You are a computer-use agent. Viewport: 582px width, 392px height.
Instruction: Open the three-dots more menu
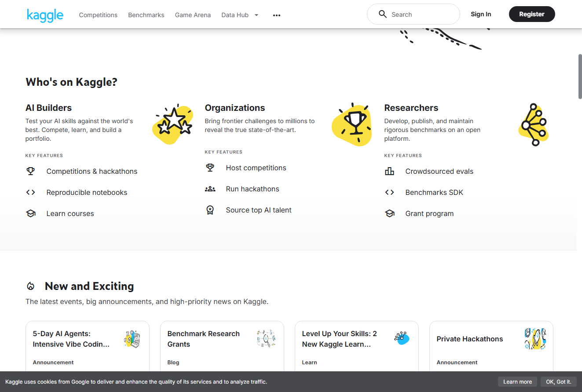pos(276,15)
